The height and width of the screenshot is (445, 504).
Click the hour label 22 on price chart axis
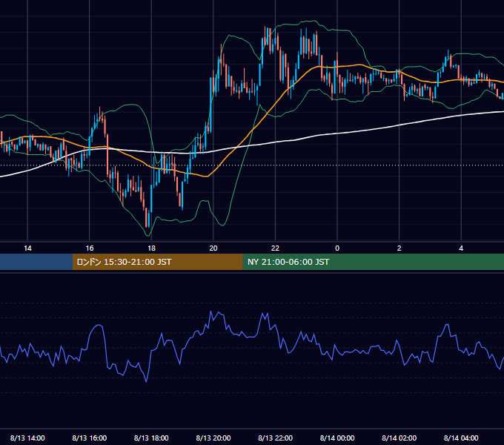click(x=275, y=248)
